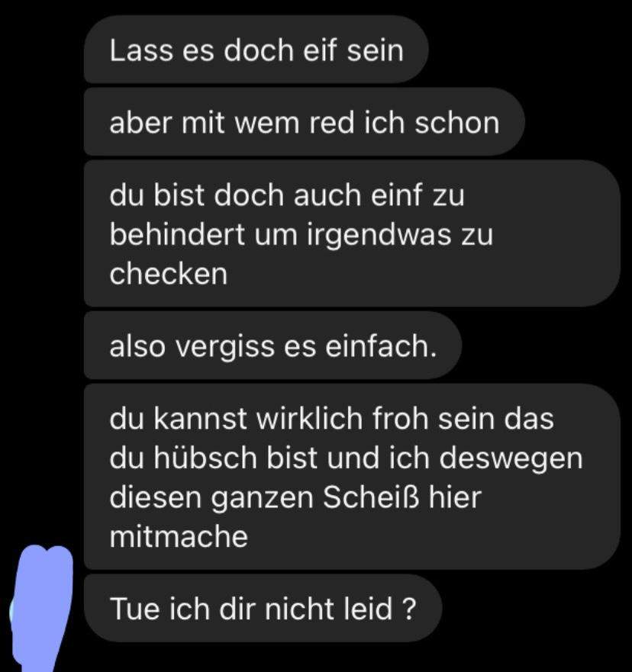The height and width of the screenshot is (672, 632).
Task: Click the word 'checken' in third message
Action: coord(168,273)
